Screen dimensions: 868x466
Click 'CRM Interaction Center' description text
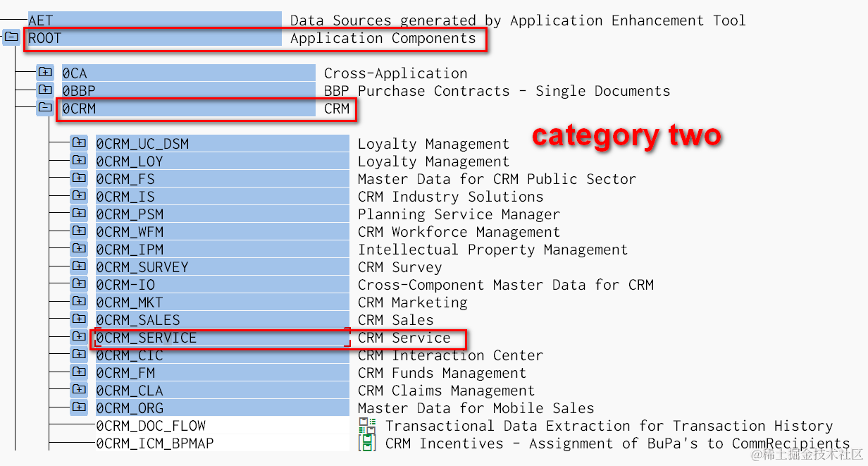click(x=451, y=355)
